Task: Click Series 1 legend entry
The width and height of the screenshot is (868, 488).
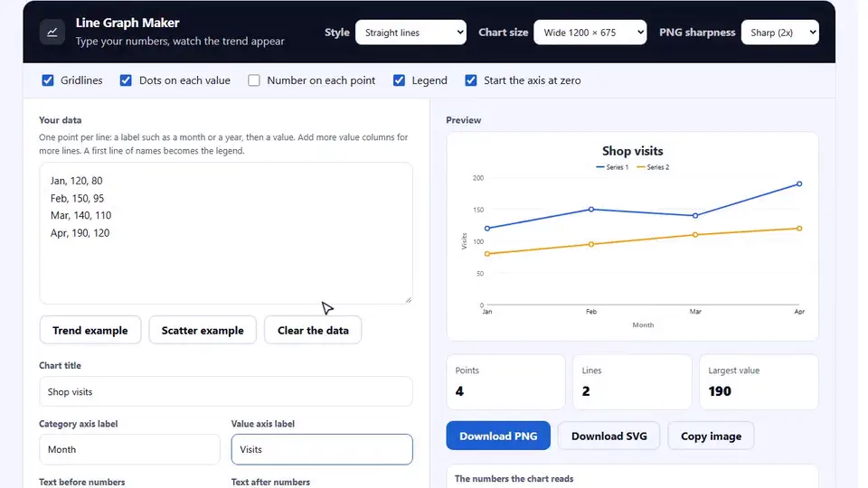Action: click(x=612, y=167)
